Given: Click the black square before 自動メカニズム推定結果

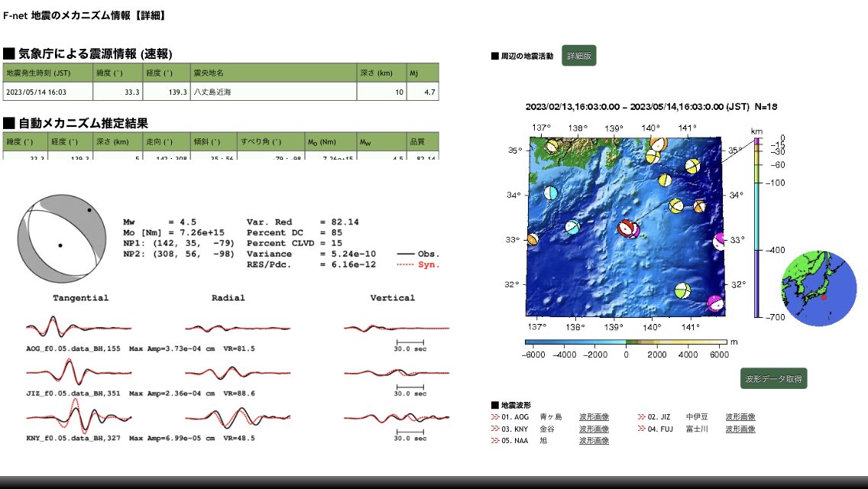Looking at the screenshot, I should click(x=9, y=123).
